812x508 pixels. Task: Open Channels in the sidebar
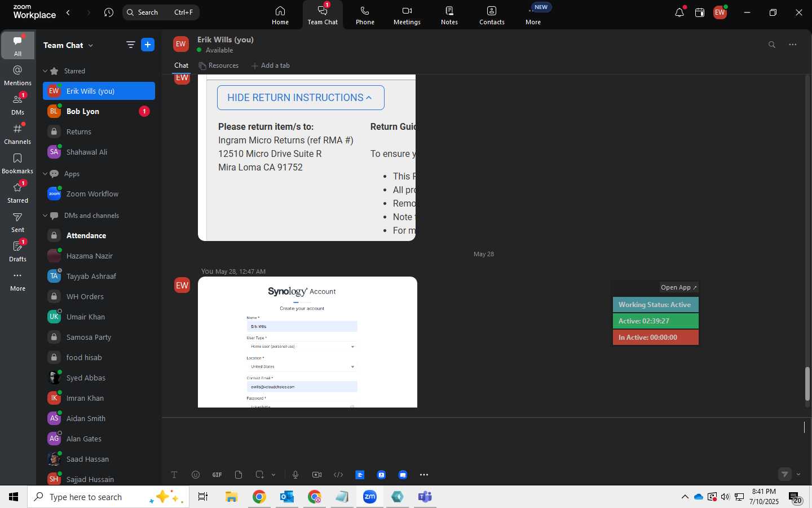click(x=18, y=134)
